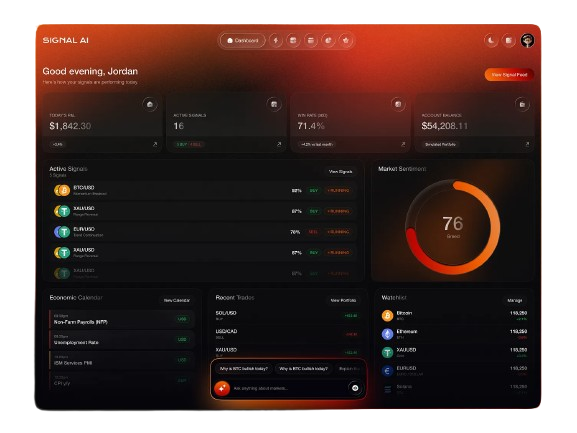
Task: Expand the Today's P&L card arrow
Action: tap(155, 144)
